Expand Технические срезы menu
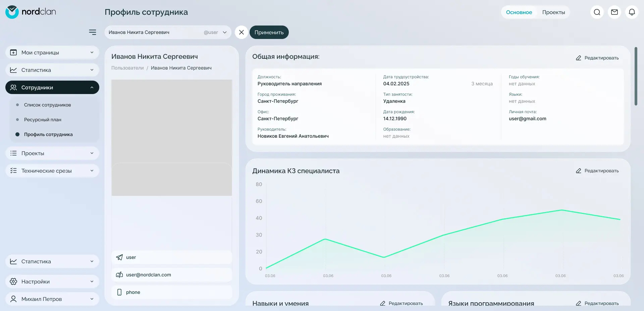Screen dimensions: 644x311 tap(52, 171)
